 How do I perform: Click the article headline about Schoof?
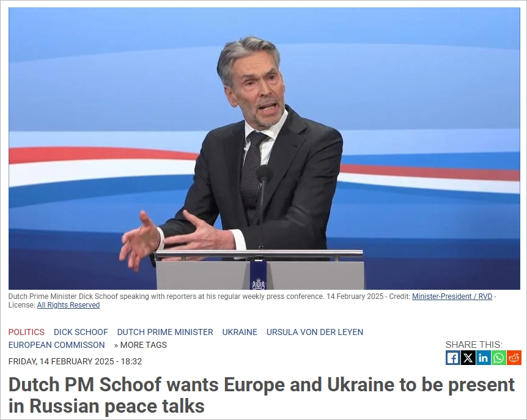[262, 395]
